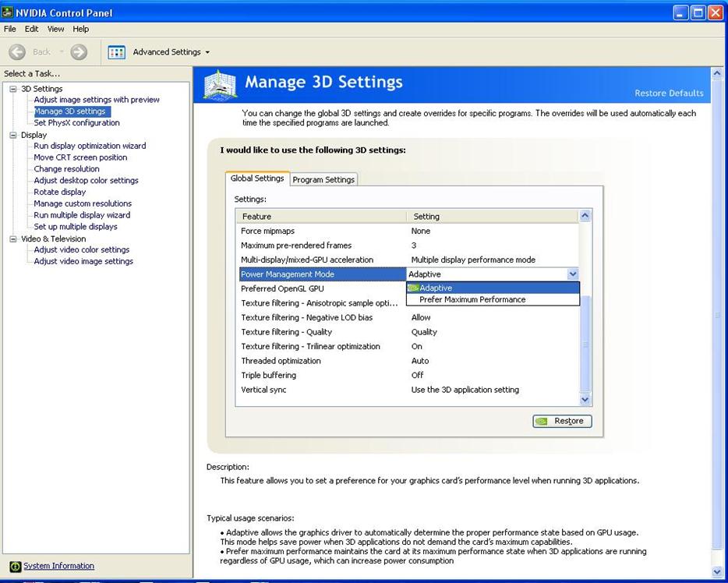
Task: Select the Maximum pre-rendered frames row
Action: 408,246
